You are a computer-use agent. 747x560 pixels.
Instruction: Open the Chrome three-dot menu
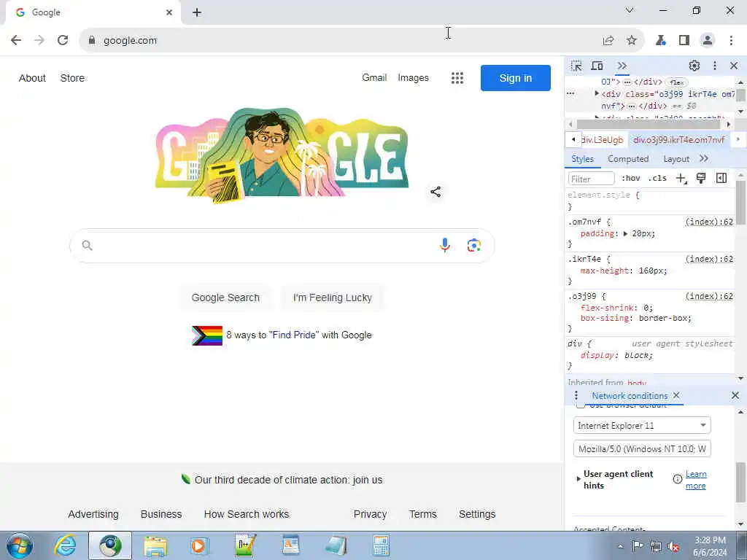[x=731, y=41]
